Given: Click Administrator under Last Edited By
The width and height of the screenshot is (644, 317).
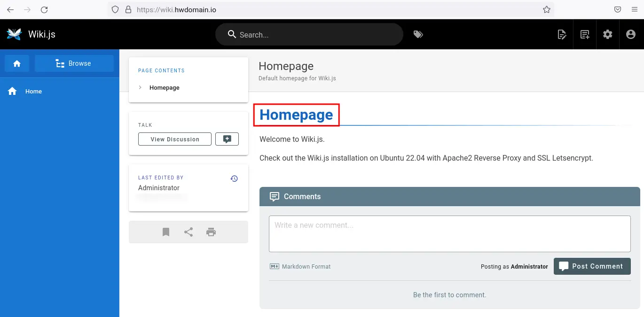Looking at the screenshot, I should (x=159, y=188).
